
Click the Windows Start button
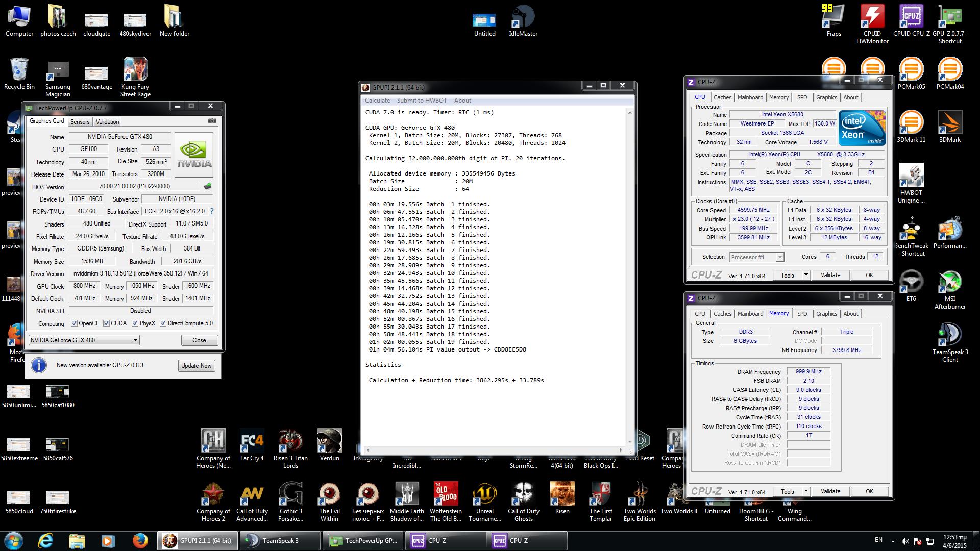tap(14, 540)
